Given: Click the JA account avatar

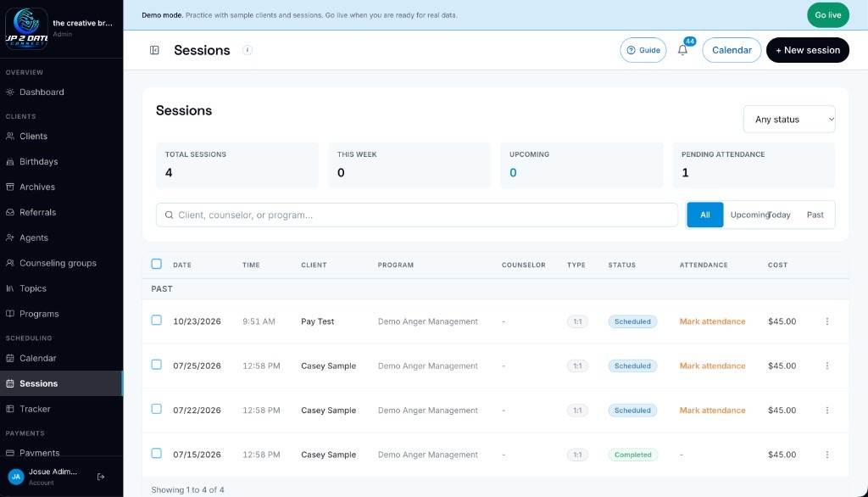Looking at the screenshot, I should click(x=16, y=477).
